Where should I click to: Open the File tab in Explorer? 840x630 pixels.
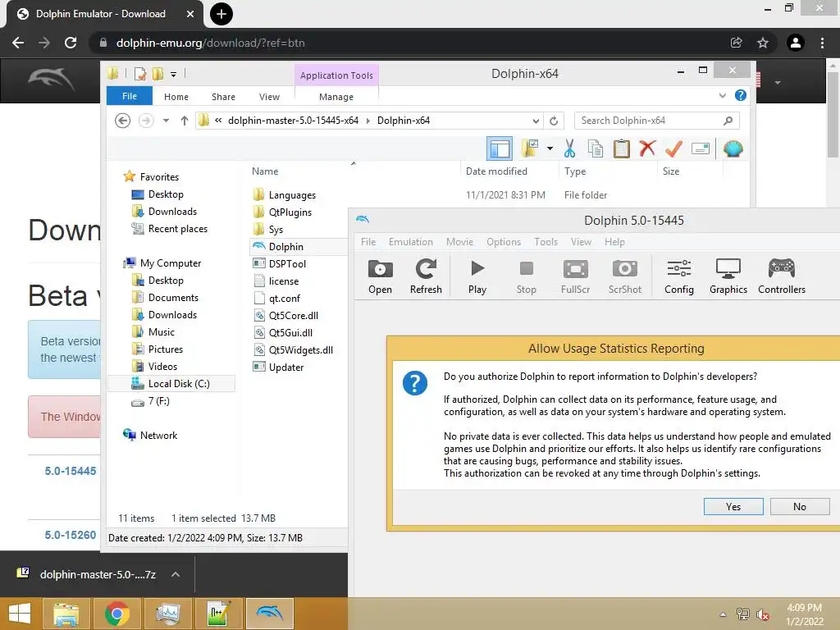click(x=130, y=97)
